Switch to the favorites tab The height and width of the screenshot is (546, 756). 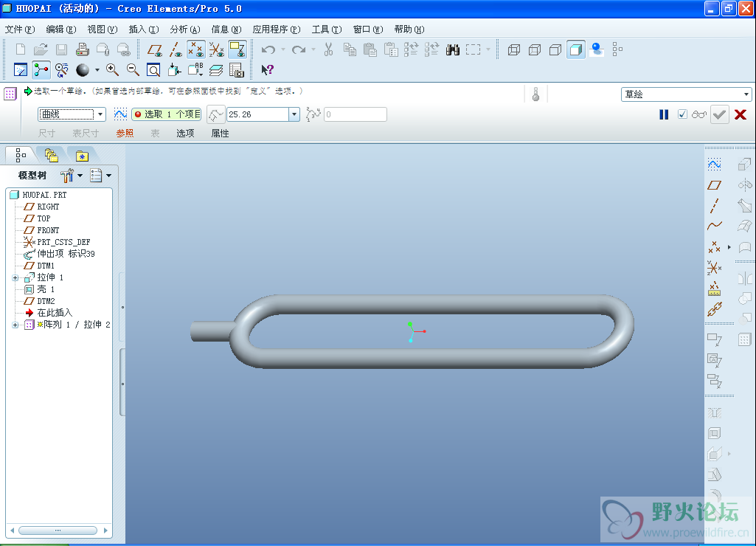[x=82, y=156]
